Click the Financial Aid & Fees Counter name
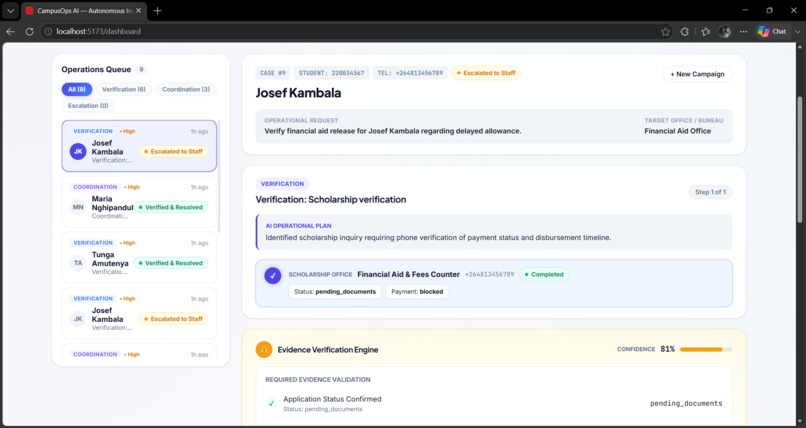The height and width of the screenshot is (428, 806). [x=408, y=274]
